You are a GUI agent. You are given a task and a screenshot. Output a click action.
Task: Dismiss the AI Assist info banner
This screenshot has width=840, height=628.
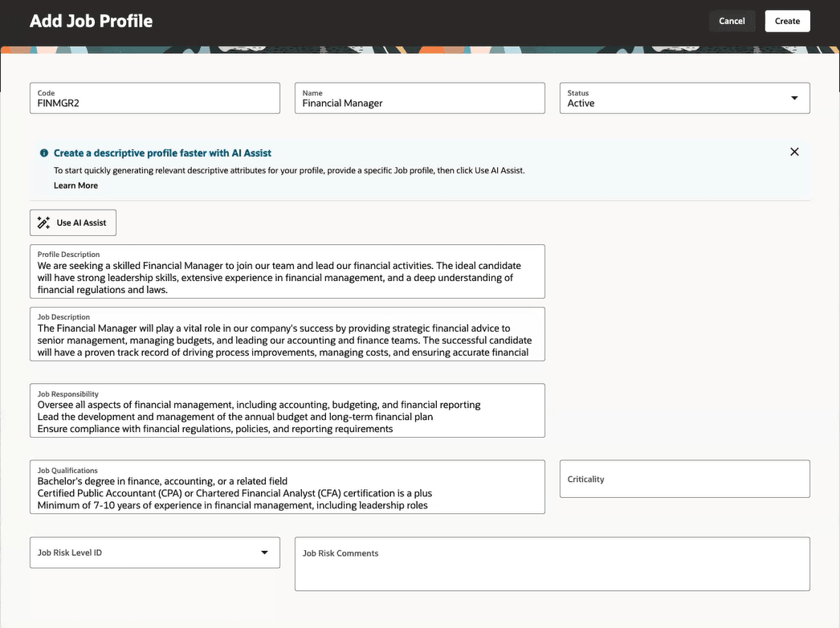point(794,152)
